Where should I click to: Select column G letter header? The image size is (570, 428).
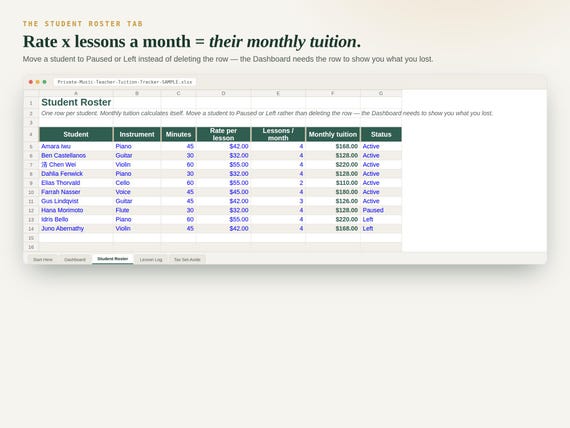click(381, 93)
